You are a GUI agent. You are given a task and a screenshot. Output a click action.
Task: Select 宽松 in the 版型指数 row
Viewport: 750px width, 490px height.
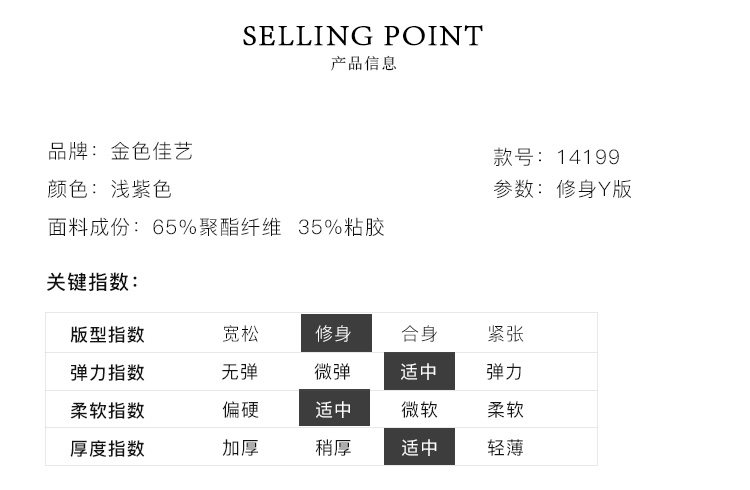pyautogui.click(x=240, y=334)
